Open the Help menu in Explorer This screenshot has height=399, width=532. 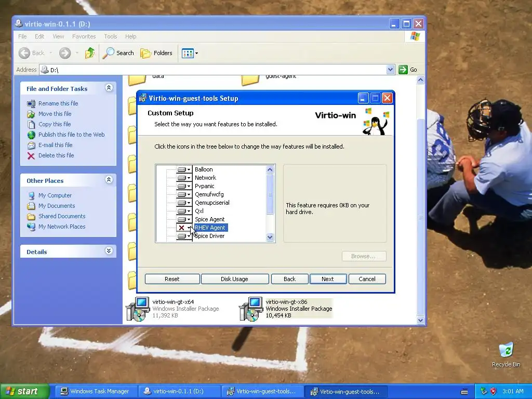tap(130, 36)
